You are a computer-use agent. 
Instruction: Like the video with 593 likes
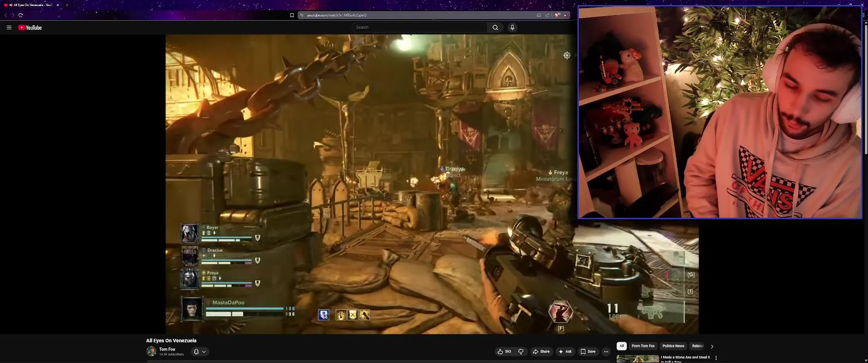point(504,351)
